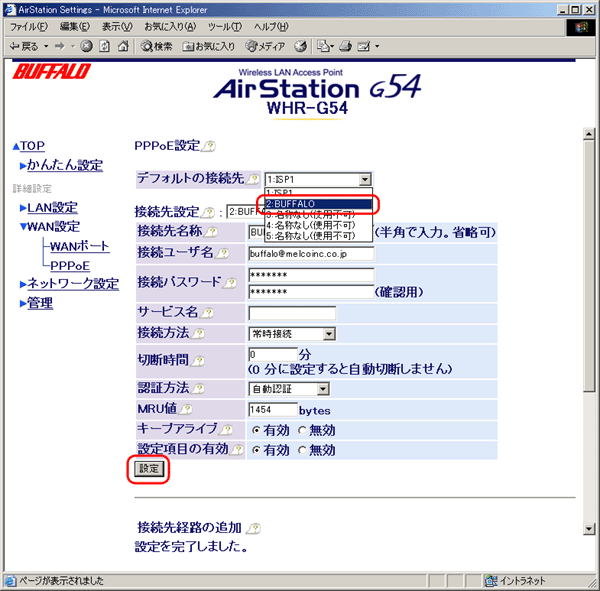Click the History icon in toolbar
Screen dimensions: 600x591
[300, 46]
